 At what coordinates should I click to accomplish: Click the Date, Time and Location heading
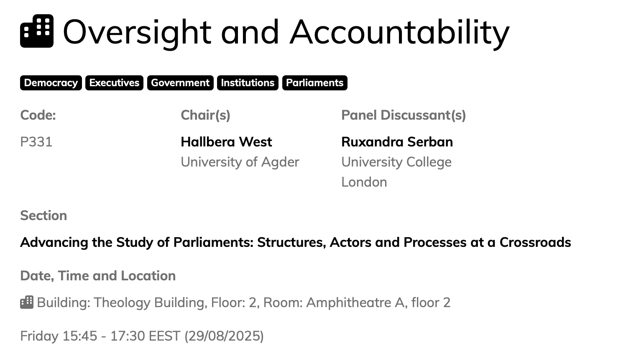click(98, 276)
